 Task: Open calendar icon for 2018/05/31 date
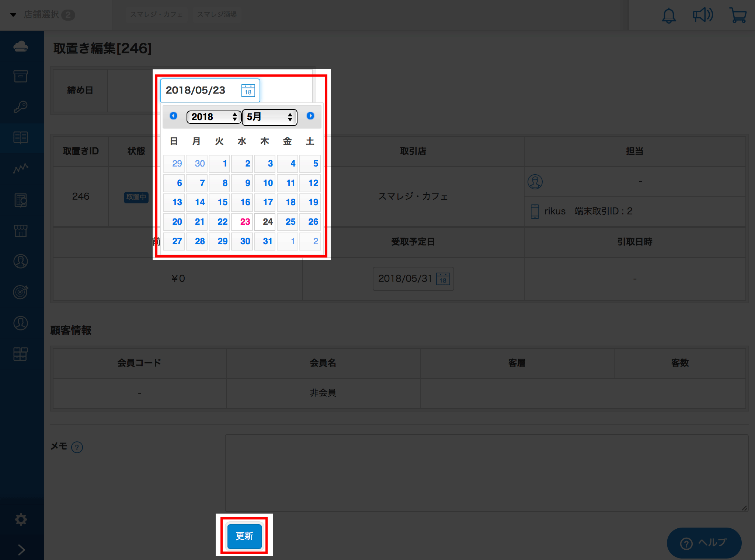coord(443,279)
